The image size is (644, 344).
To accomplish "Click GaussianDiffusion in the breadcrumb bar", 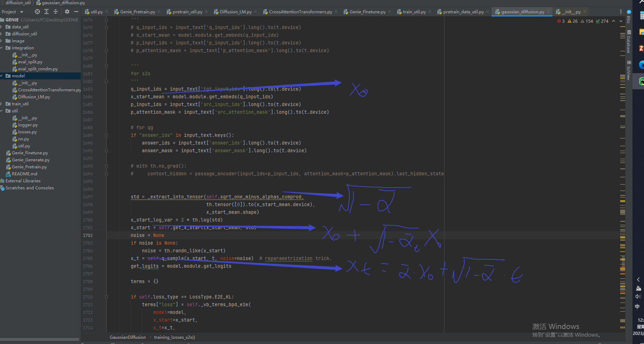I will click(x=128, y=337).
